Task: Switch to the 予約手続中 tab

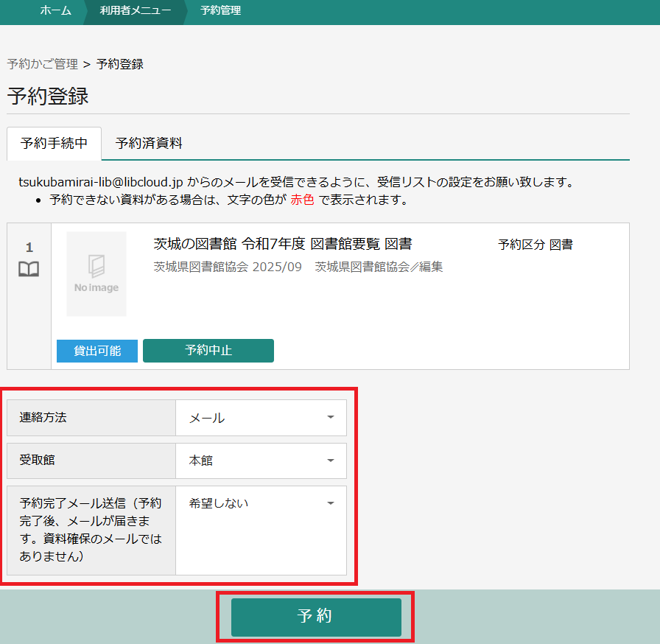Action: 54,143
